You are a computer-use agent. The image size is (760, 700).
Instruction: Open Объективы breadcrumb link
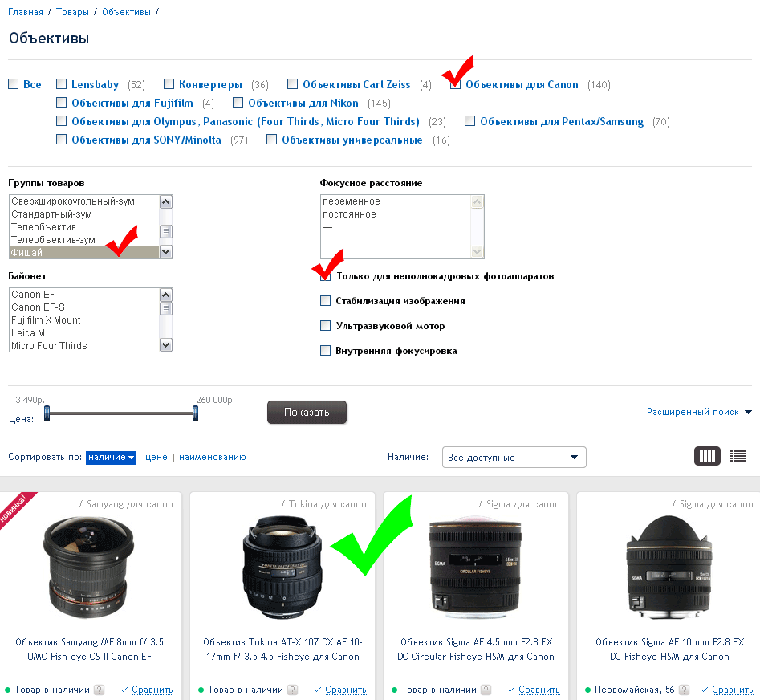click(126, 12)
